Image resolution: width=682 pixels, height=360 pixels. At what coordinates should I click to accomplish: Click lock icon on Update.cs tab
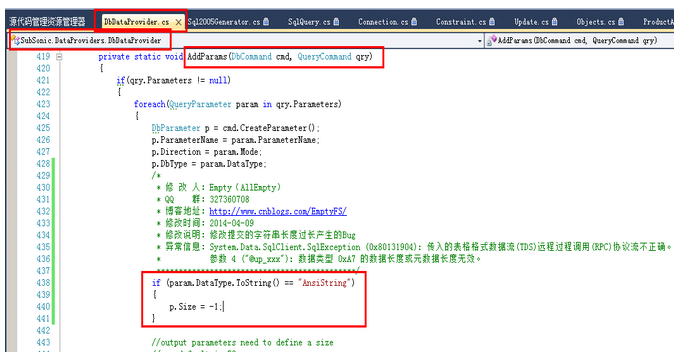click(x=555, y=21)
